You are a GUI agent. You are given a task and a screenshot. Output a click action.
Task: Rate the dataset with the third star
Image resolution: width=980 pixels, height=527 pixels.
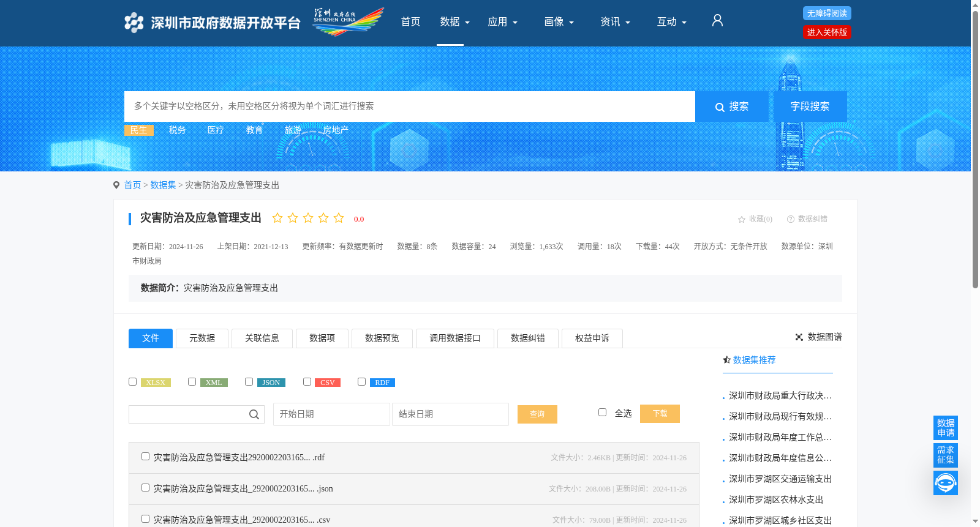coord(308,218)
